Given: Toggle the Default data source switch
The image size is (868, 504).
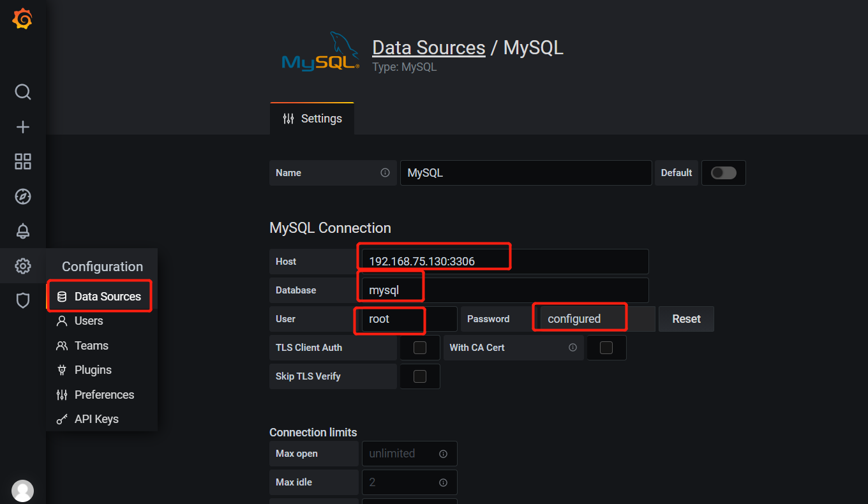Looking at the screenshot, I should point(723,173).
